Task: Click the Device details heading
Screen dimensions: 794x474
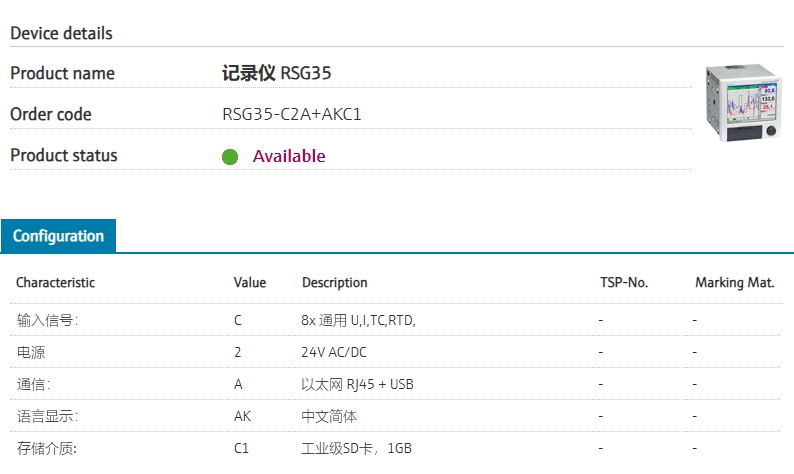Action: point(61,33)
